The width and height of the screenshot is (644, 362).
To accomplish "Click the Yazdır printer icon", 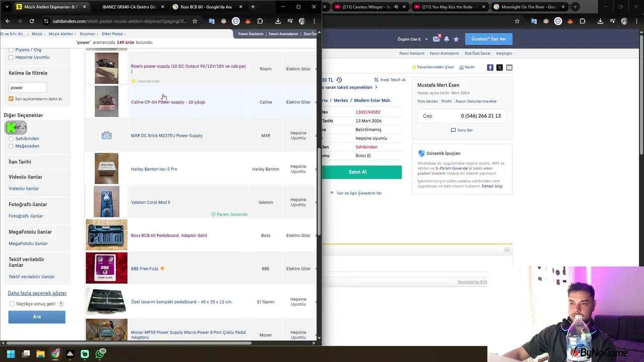I will (x=467, y=67).
